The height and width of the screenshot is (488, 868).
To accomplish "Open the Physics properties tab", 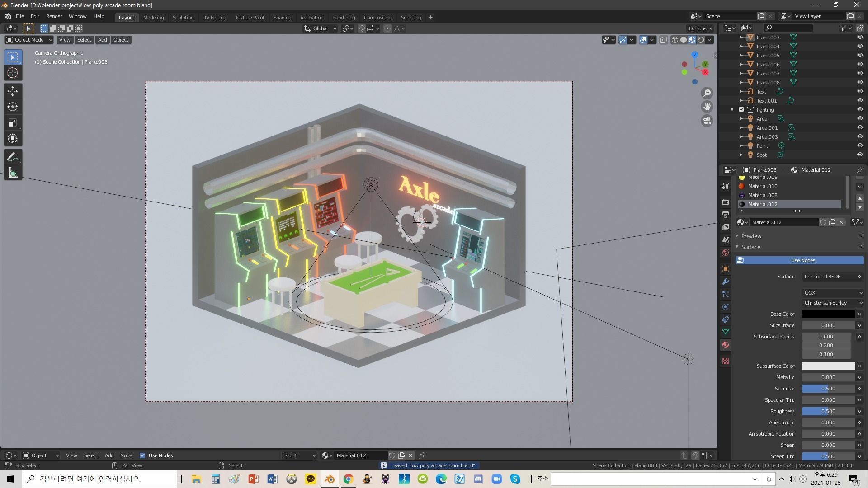I will pos(726,307).
